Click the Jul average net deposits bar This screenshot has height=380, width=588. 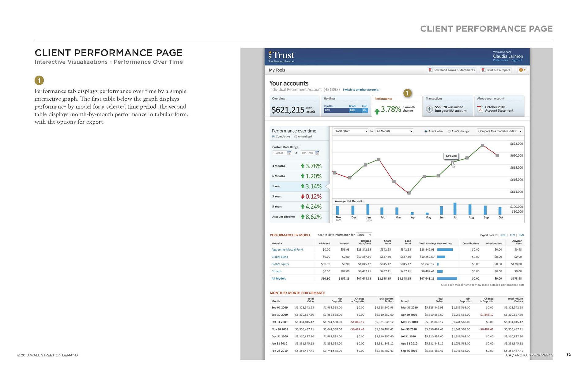(455, 209)
